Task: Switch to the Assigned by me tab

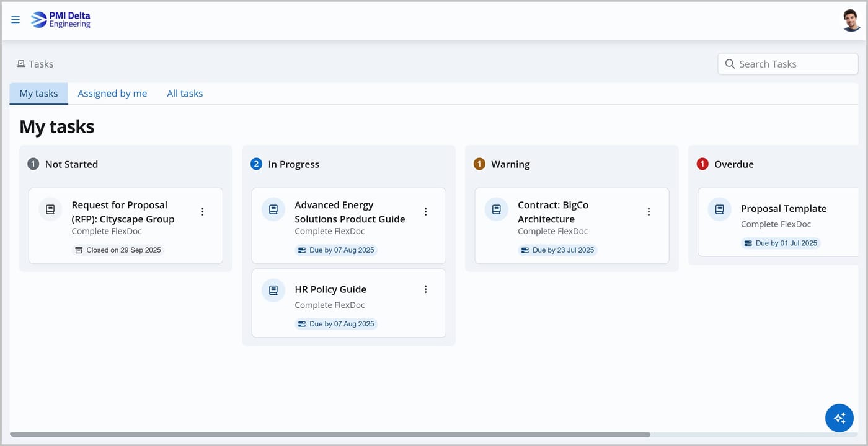Action: pos(112,94)
